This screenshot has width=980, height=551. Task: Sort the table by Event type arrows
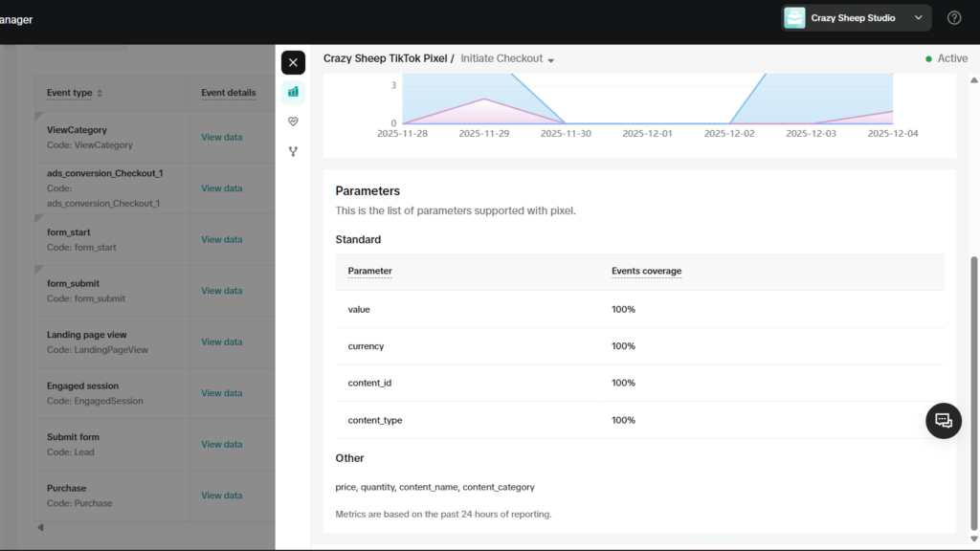tap(100, 94)
